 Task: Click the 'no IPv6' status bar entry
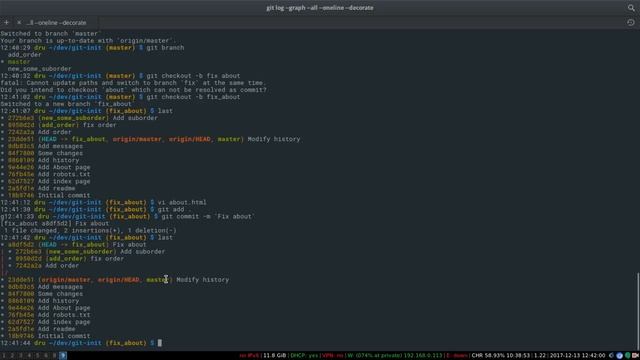pos(249,356)
